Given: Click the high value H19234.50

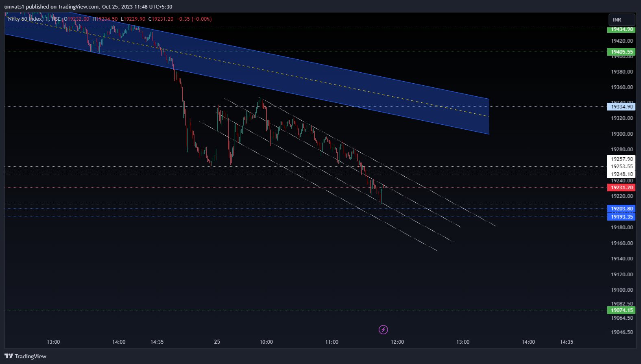Looking at the screenshot, I should click(105, 19).
